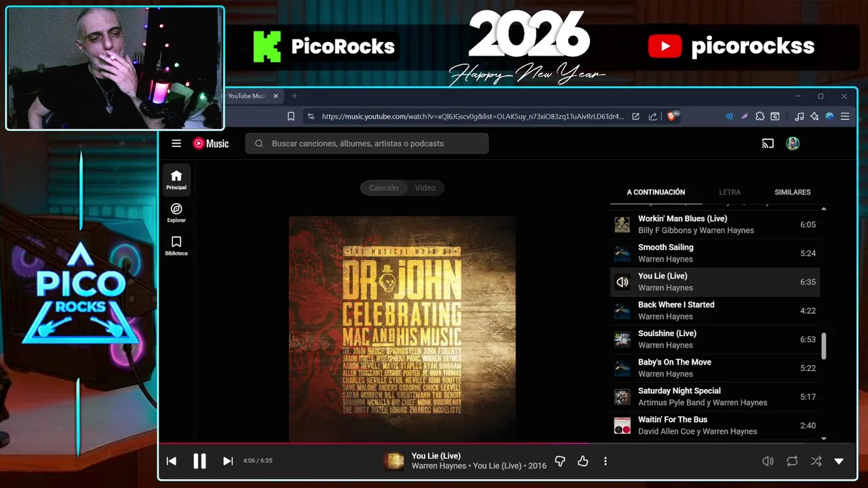Toggle shuffle in the player bar
Screen dimensions: 868x488
(816, 461)
